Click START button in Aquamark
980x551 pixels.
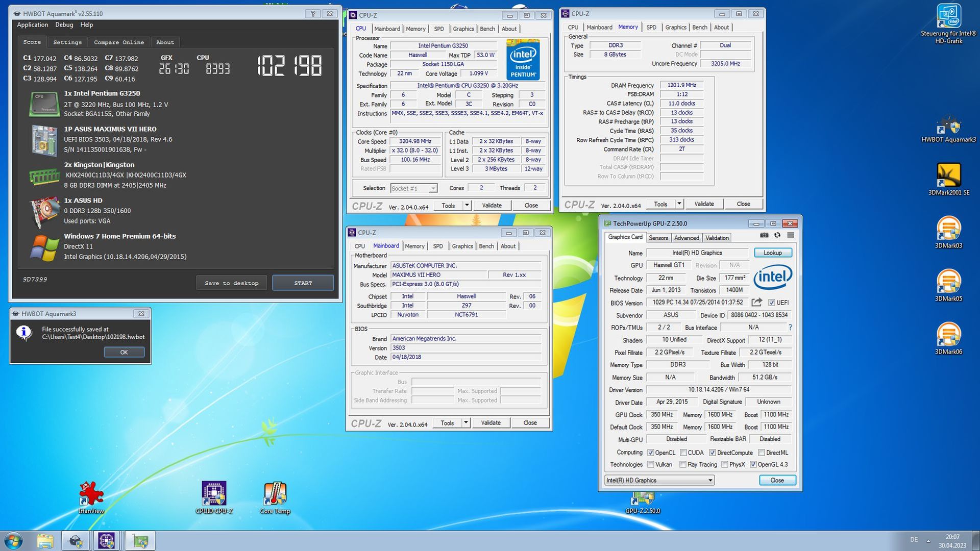(x=303, y=283)
